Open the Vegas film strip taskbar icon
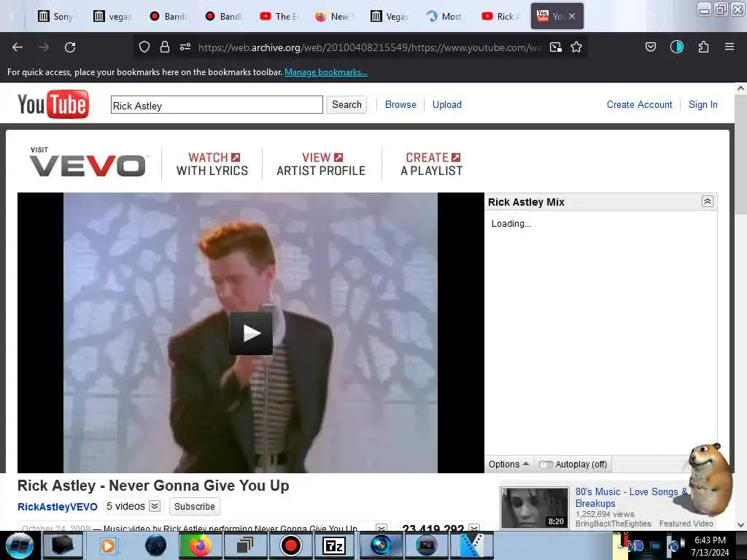The image size is (747, 560). (471, 545)
